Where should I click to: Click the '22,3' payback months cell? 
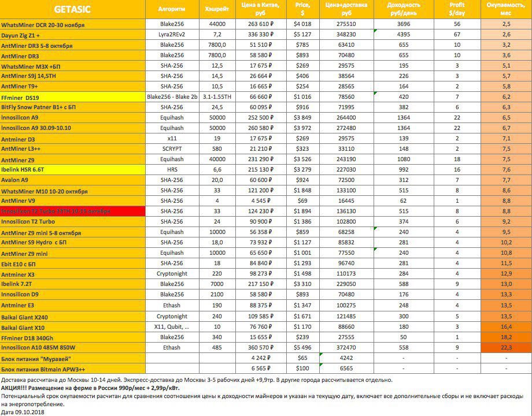pyautogui.click(x=506, y=347)
